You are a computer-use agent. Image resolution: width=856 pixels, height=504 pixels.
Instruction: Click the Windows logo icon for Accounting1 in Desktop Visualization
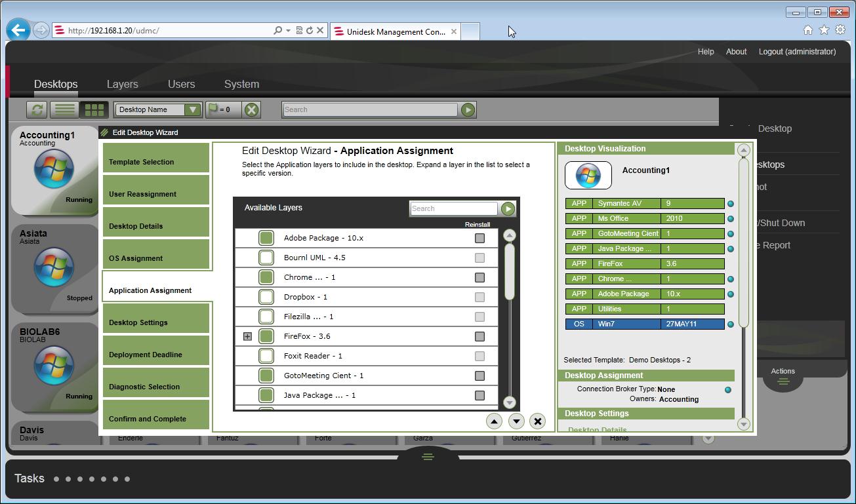[x=588, y=175]
